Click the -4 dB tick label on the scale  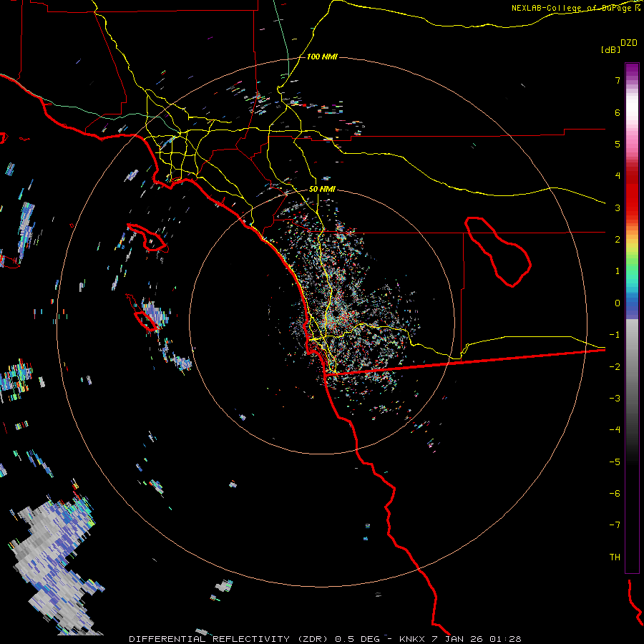(615, 430)
